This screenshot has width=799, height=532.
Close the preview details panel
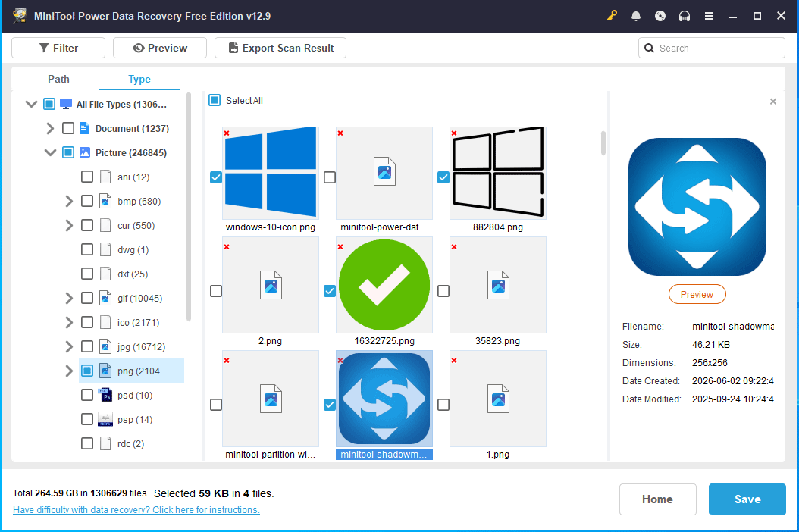click(773, 102)
